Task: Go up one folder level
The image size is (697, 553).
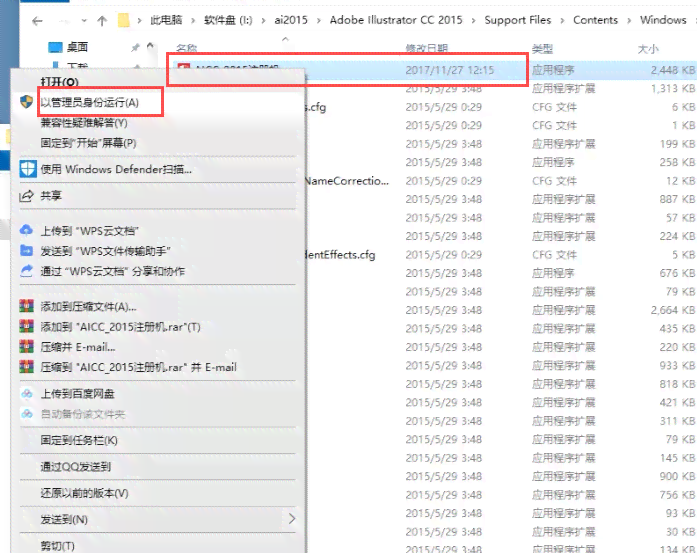Action: click(102, 21)
